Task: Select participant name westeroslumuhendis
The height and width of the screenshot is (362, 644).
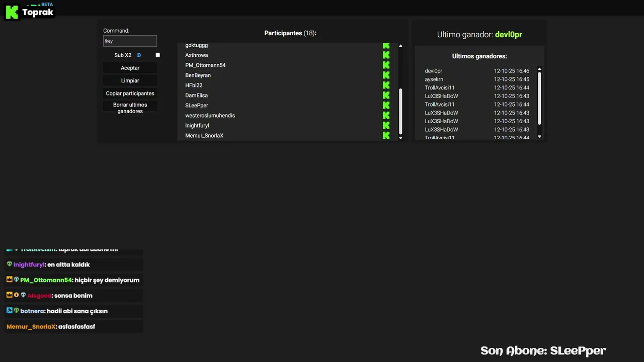Action: click(x=210, y=116)
